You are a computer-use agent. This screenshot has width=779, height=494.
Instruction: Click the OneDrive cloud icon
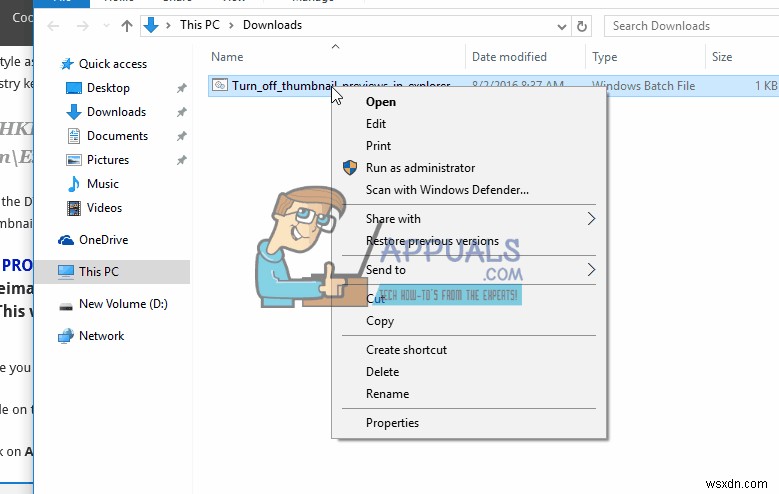(66, 241)
